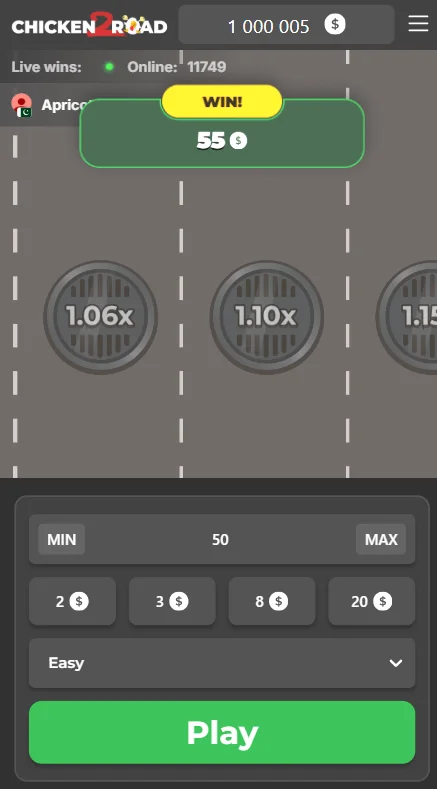Choose the 8 dollar quick bet
This screenshot has height=789, width=437.
click(272, 601)
